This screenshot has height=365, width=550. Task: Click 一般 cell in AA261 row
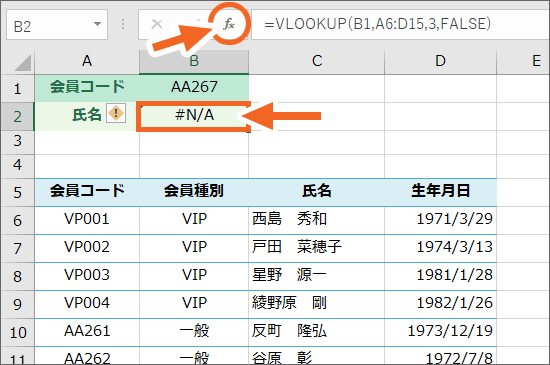tap(194, 332)
